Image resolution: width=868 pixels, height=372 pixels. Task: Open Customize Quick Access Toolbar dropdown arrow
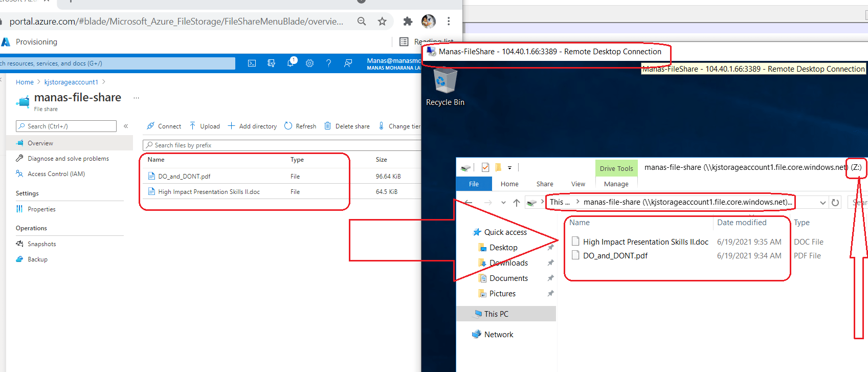click(509, 167)
